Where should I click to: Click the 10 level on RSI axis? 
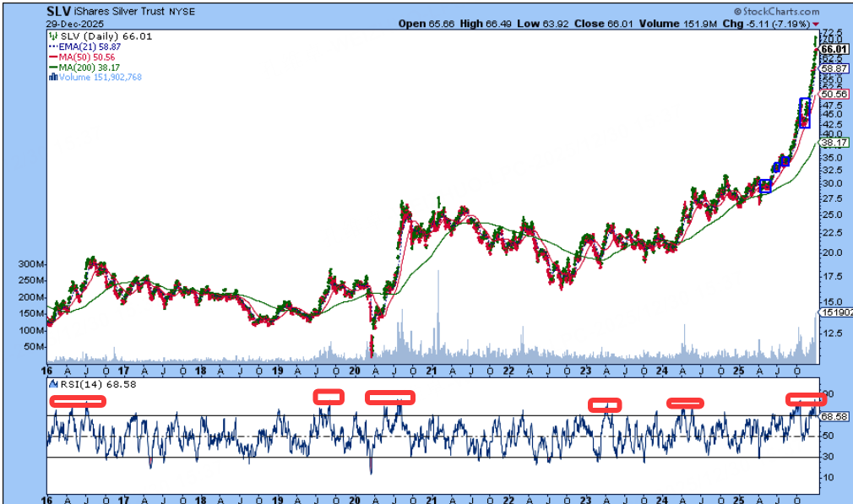tap(828, 477)
